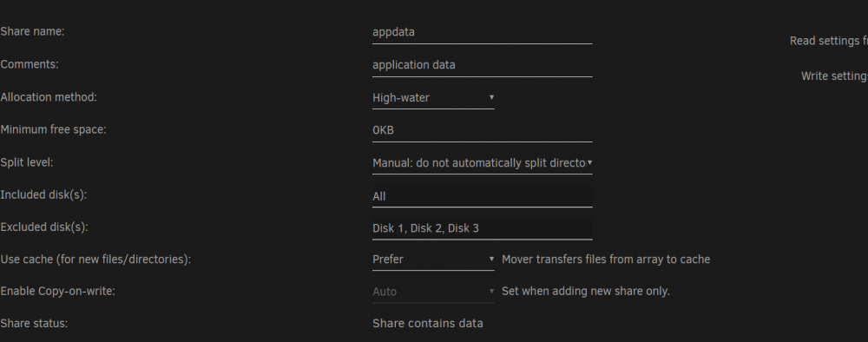Open the Allocation method High-water dropdown

click(x=433, y=98)
